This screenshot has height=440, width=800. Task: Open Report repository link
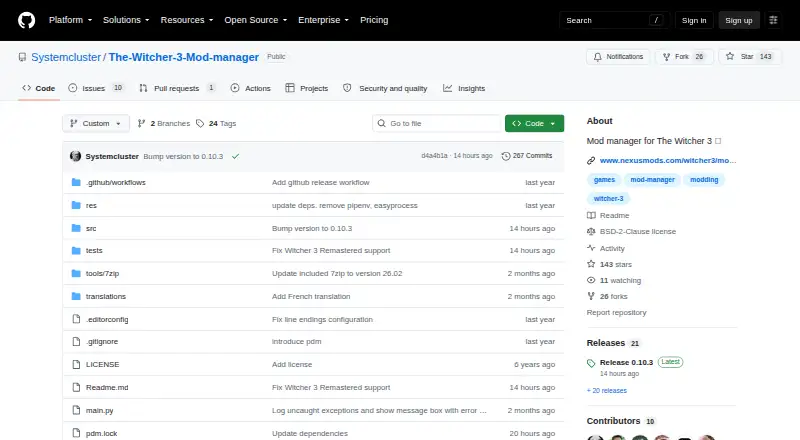(616, 312)
